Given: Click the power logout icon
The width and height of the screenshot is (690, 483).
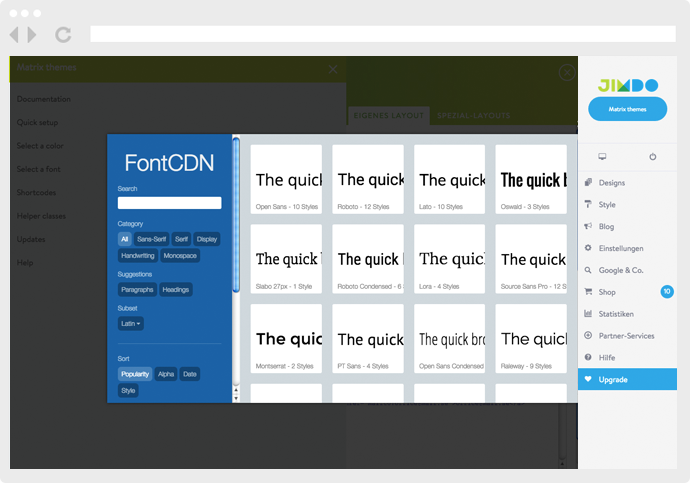Looking at the screenshot, I should point(653,157).
